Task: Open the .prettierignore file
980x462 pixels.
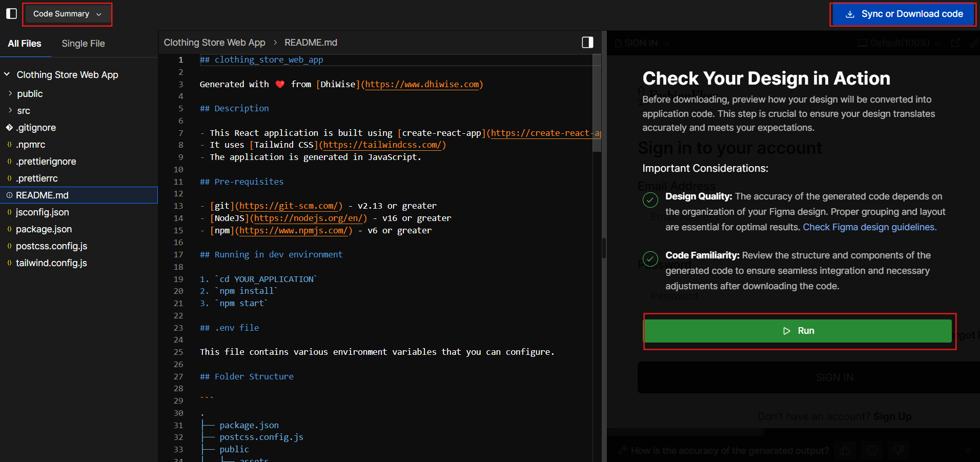Action: (x=46, y=162)
